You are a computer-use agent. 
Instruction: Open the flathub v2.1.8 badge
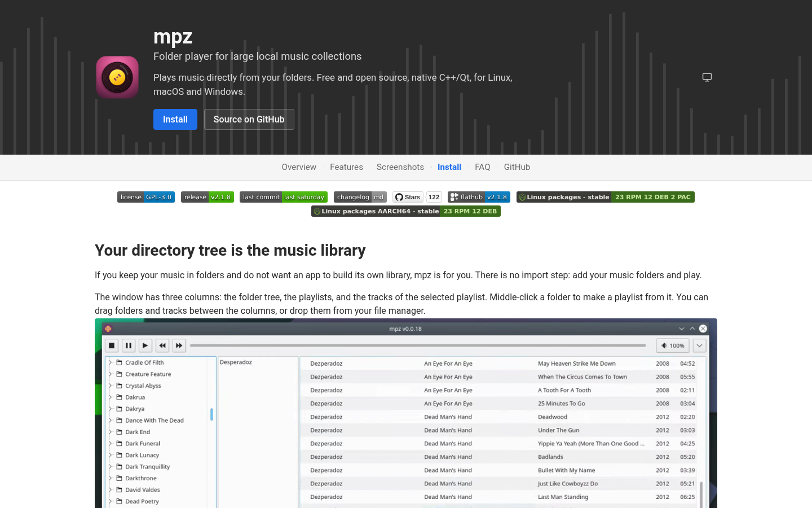pos(479,197)
